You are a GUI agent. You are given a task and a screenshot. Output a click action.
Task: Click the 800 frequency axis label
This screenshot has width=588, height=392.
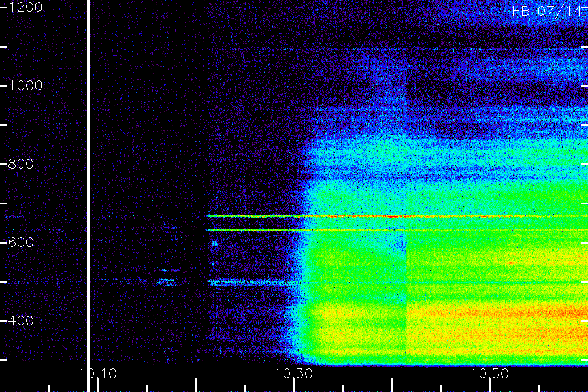click(21, 164)
